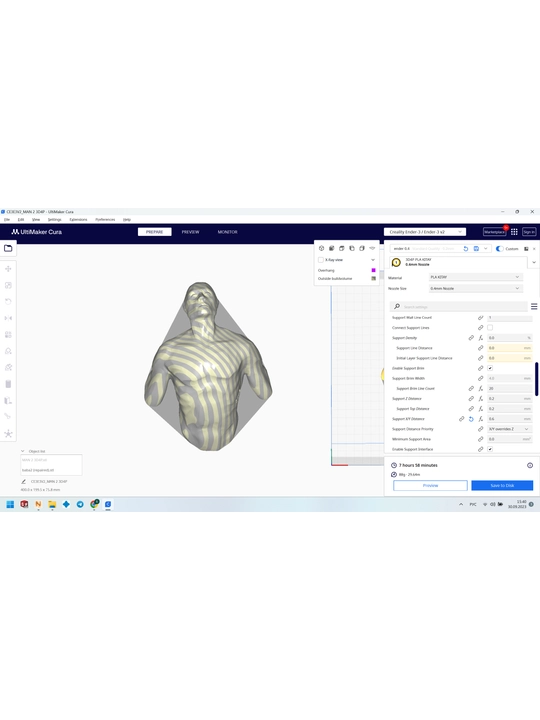The image size is (540, 720).
Task: Select the PREPARE stage tab
Action: (x=155, y=232)
